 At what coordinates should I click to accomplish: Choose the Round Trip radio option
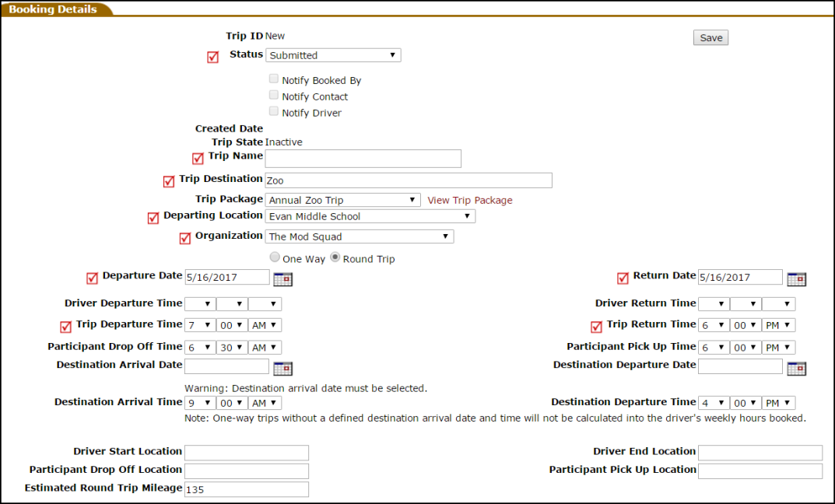point(335,257)
